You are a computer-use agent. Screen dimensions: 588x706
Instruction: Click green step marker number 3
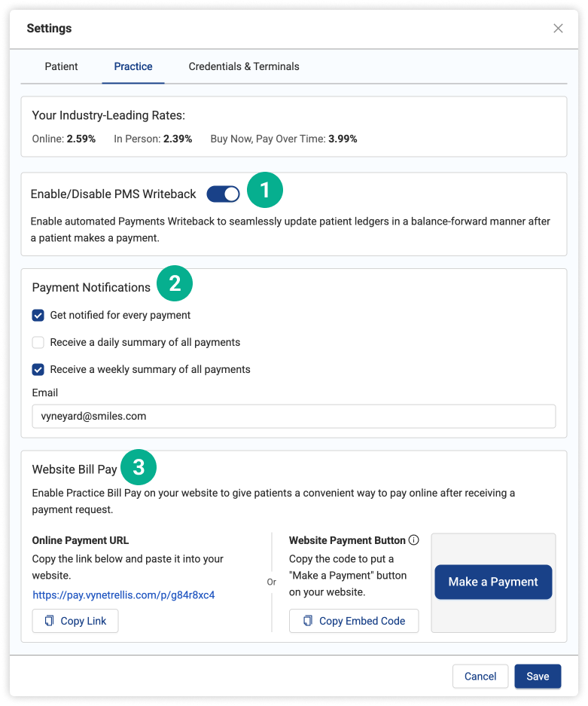tap(138, 468)
